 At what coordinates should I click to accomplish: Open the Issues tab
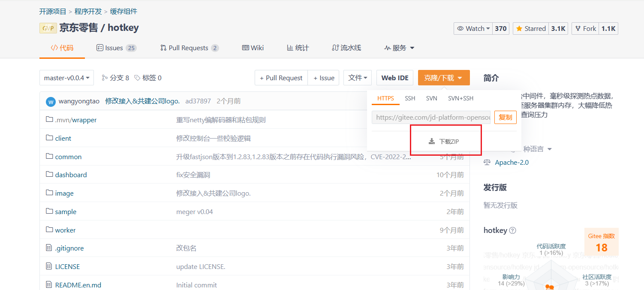(116, 48)
